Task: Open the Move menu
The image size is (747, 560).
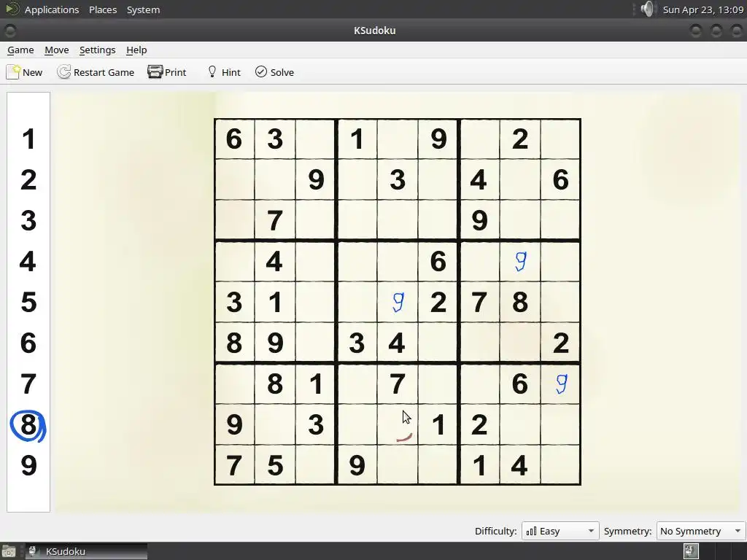Action: click(x=57, y=50)
